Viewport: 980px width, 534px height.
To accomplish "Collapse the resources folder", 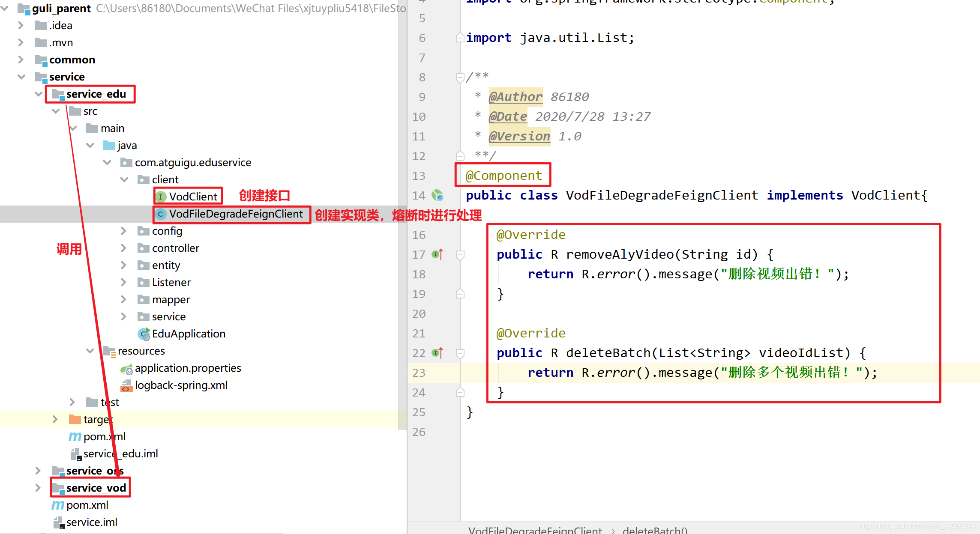I will click(x=90, y=351).
